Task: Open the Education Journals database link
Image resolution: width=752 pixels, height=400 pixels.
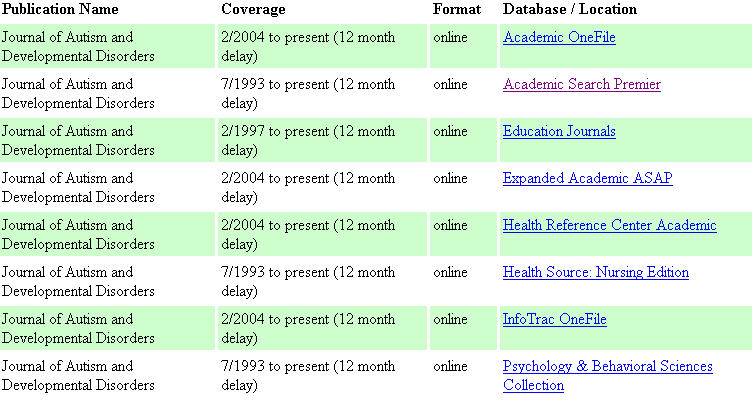Action: click(559, 131)
